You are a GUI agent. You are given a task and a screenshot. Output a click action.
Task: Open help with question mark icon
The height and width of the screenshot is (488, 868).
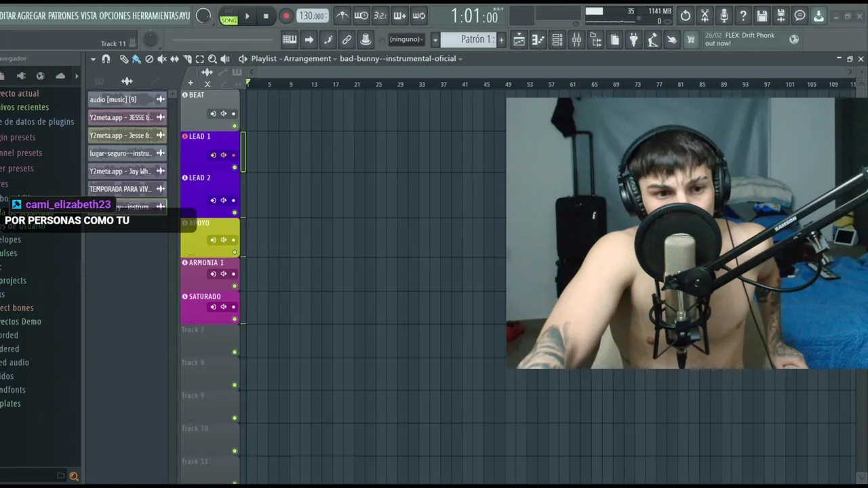(743, 16)
